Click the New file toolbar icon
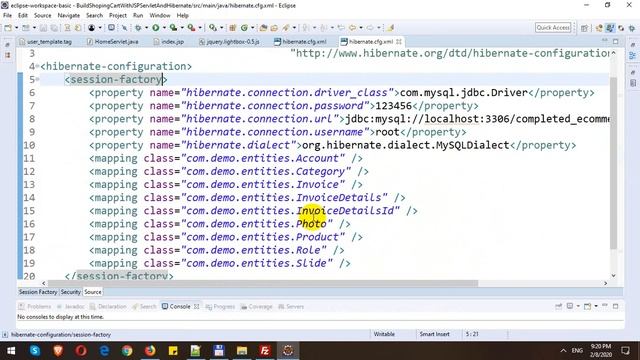This screenshot has height=360, width=640. [x=8, y=28]
